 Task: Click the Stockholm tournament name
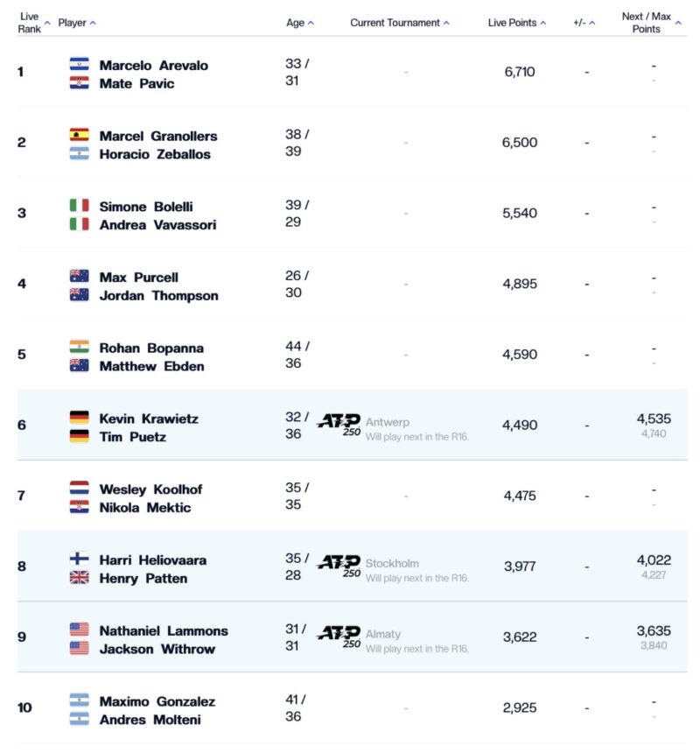click(392, 563)
